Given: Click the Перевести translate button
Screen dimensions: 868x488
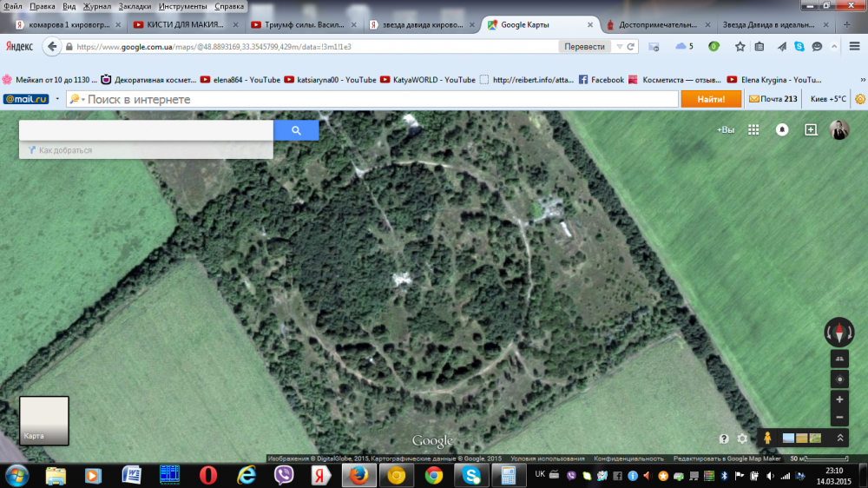Looking at the screenshot, I should 584,47.
